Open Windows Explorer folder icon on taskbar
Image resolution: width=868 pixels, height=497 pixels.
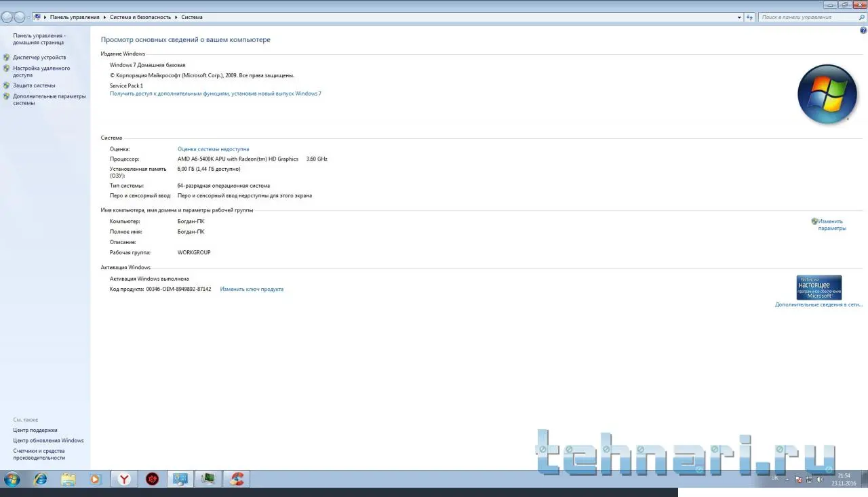pos(68,479)
